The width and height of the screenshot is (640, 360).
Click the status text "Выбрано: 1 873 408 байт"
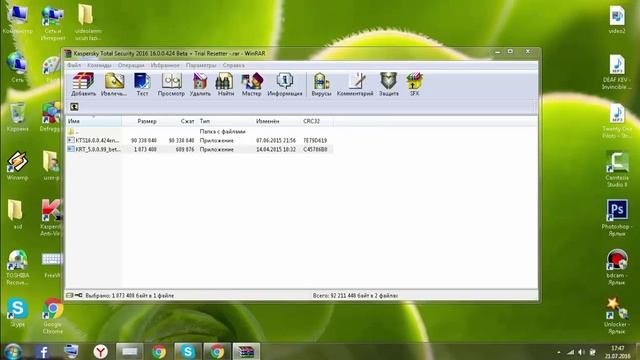tap(118, 296)
